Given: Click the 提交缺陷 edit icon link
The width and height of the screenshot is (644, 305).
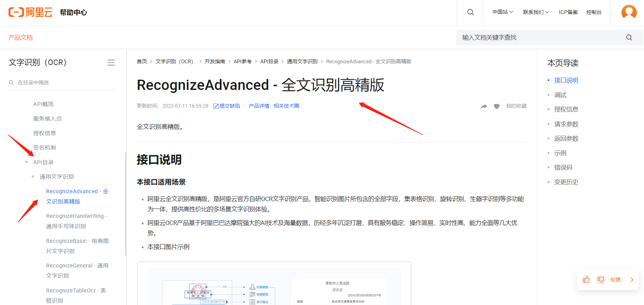Looking at the screenshot, I should tap(227, 106).
